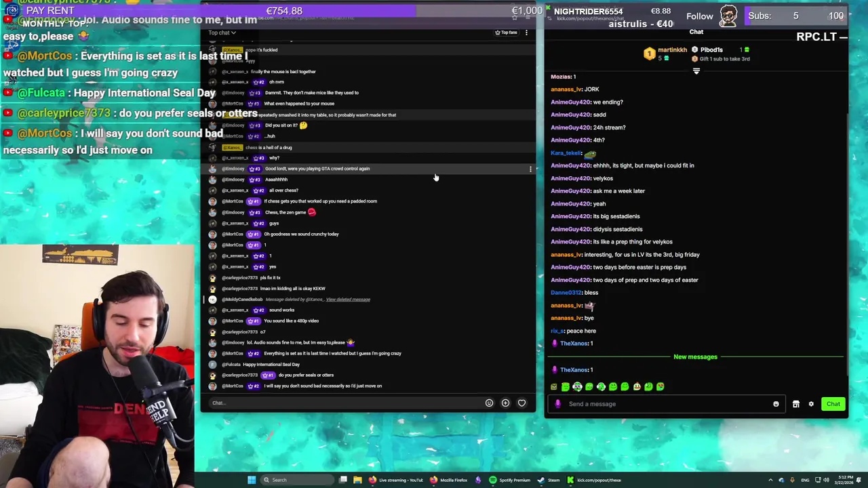Image resolution: width=868 pixels, height=488 pixels.
Task: Click the OneDrive cloud tray icon
Action: pos(781,480)
